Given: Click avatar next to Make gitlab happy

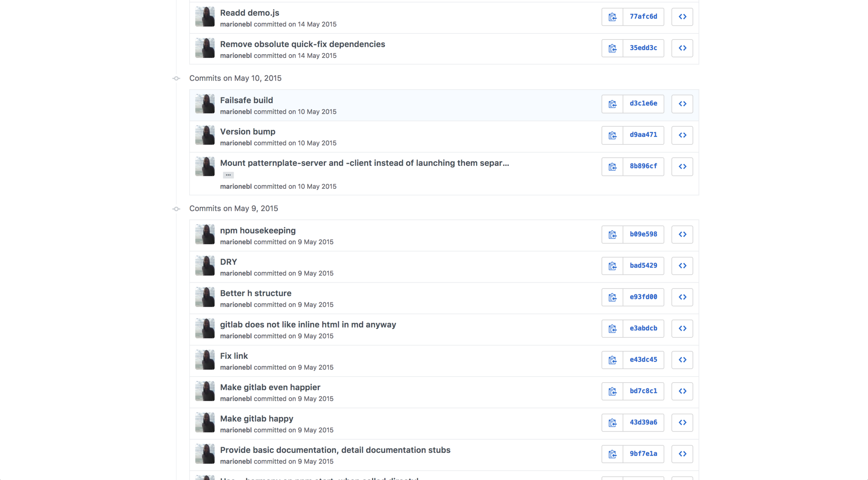Looking at the screenshot, I should point(205,422).
